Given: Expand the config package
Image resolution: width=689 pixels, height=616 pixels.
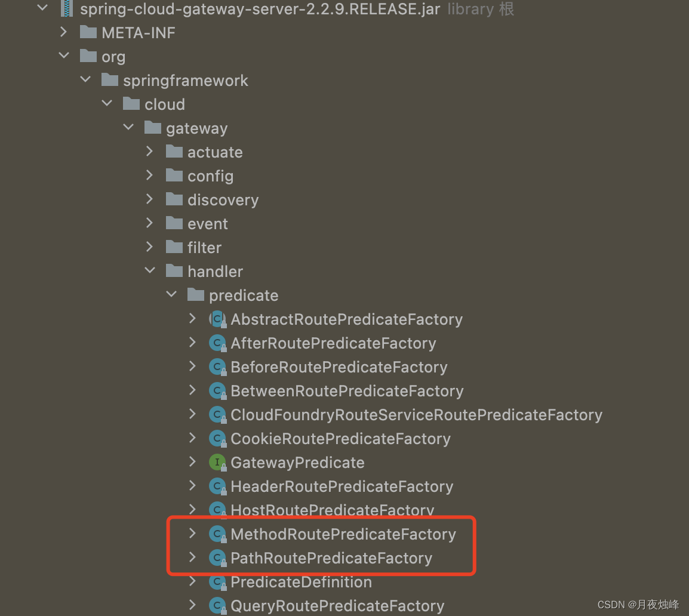Looking at the screenshot, I should [149, 175].
